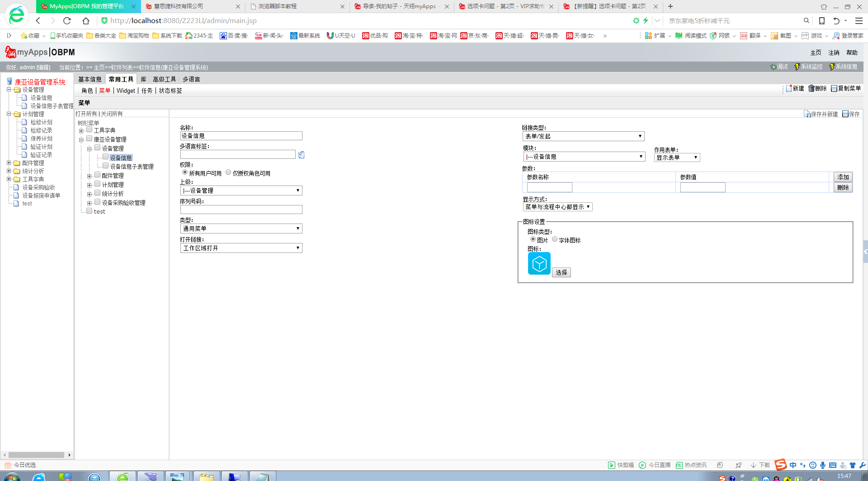Check the 康亚设备管理 tree checkbox
The height and width of the screenshot is (481, 868).
pyautogui.click(x=90, y=139)
